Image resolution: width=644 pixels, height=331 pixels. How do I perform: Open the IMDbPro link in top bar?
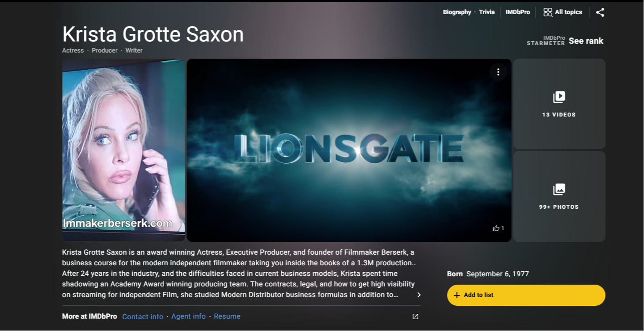(x=517, y=12)
